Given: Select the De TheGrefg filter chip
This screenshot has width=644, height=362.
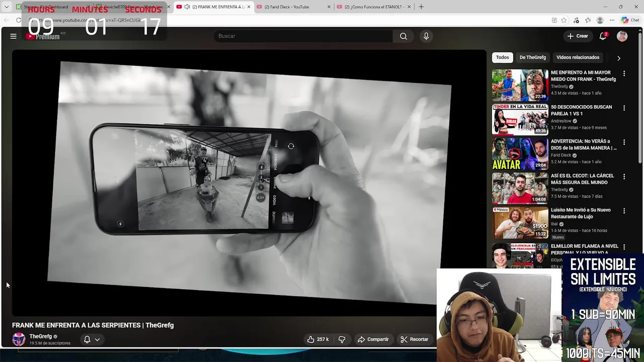Looking at the screenshot, I should 532,57.
